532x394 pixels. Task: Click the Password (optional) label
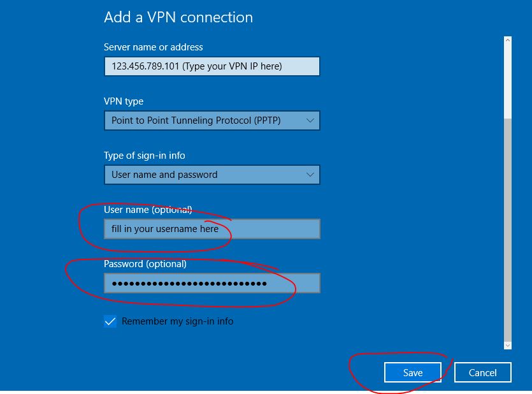pyautogui.click(x=145, y=264)
